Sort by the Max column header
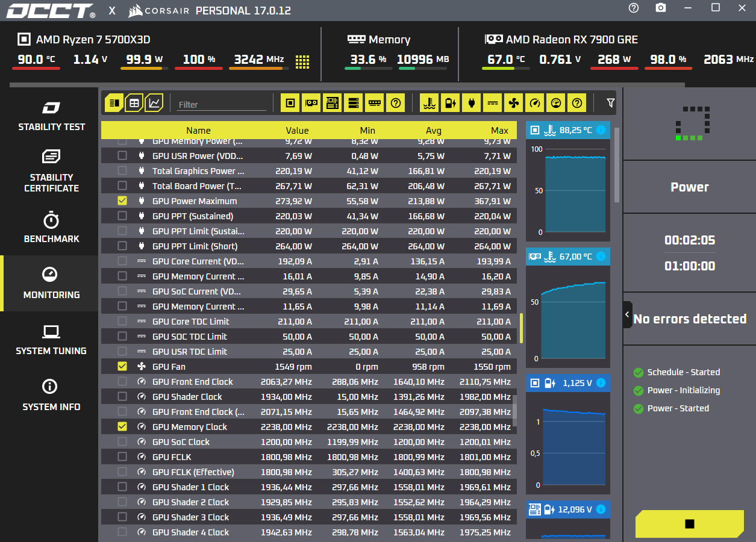Viewport: 756px width, 542px height. (499, 130)
